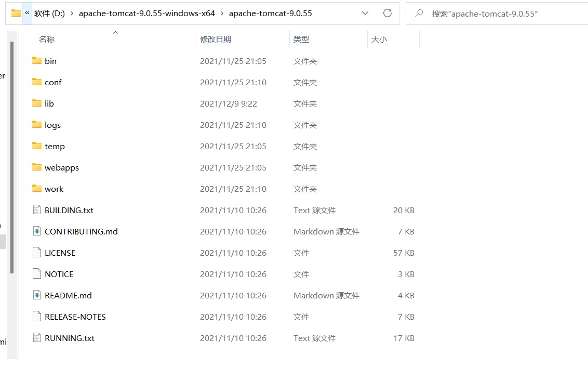Click Text 源文件 type of RUNNING.txt
588x367 pixels.
[x=314, y=338]
